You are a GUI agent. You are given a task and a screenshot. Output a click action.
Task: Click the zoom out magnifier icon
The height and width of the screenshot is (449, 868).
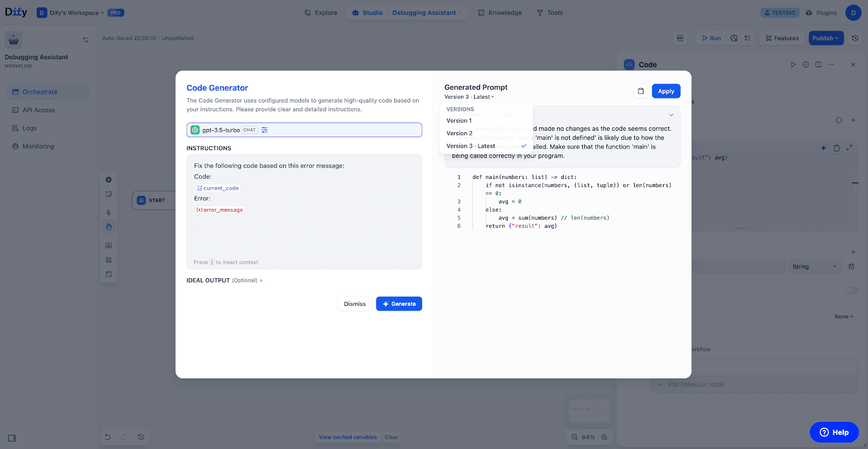[x=575, y=437]
